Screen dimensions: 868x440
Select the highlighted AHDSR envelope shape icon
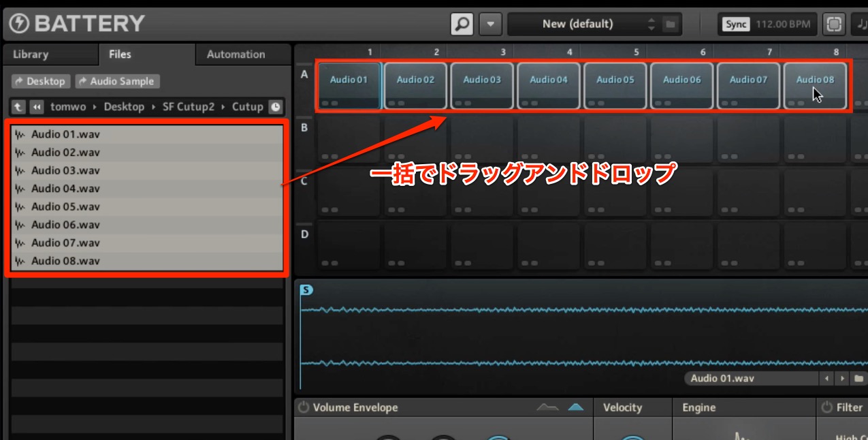point(576,407)
